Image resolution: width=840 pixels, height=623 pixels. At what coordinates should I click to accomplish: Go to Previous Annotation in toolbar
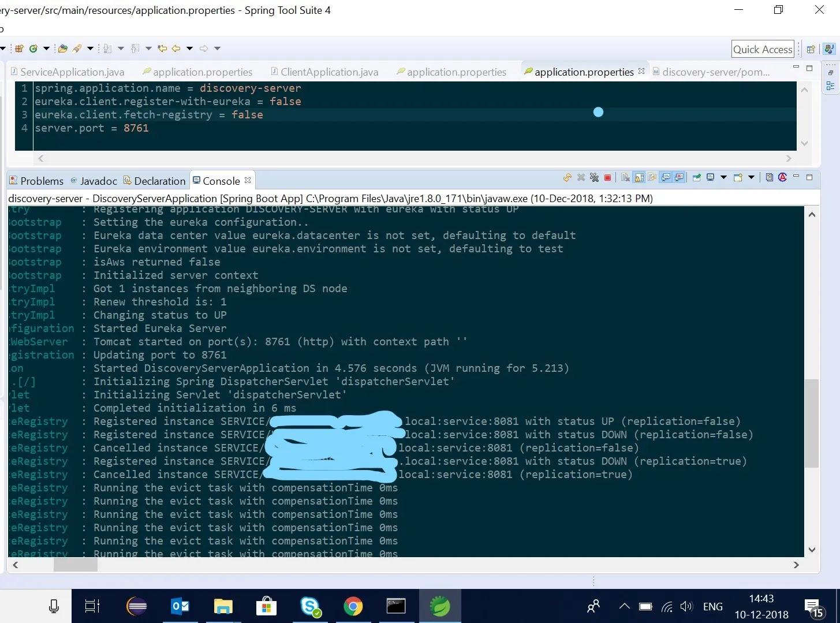136,49
